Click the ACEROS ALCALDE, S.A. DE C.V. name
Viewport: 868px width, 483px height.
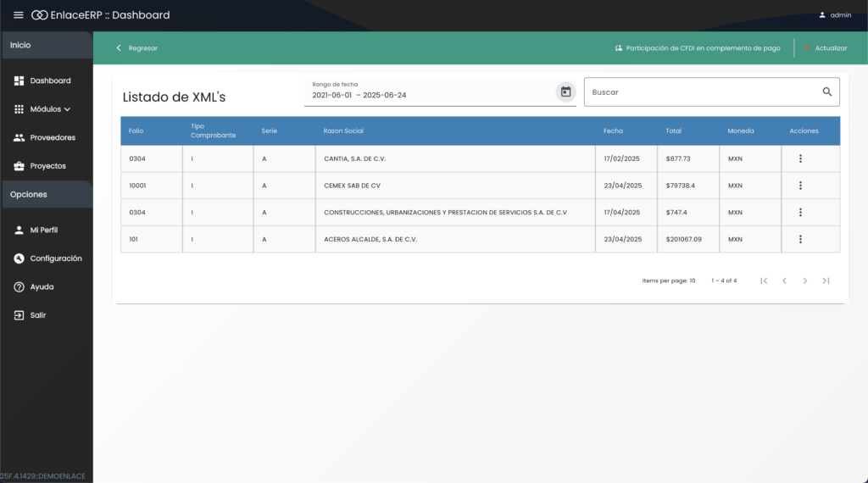point(370,239)
